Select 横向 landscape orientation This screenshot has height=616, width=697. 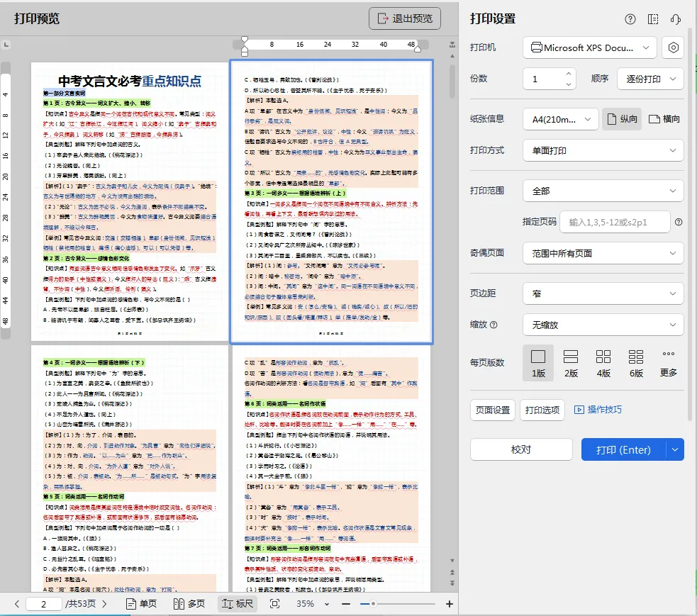point(664,119)
